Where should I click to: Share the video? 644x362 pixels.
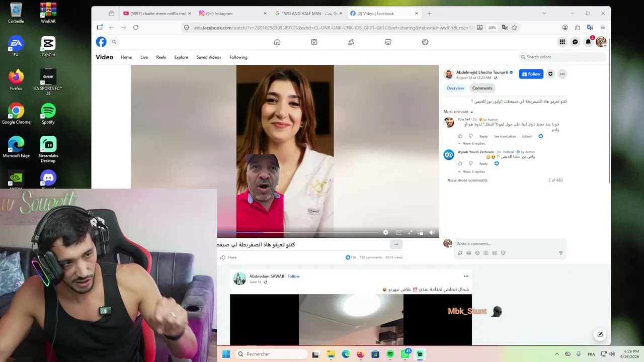click(228, 257)
